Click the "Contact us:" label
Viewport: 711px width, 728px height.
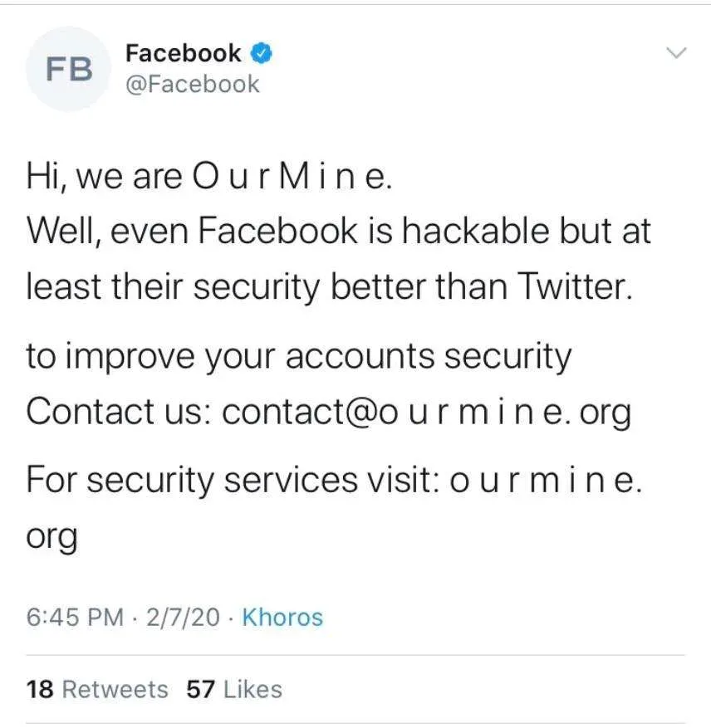click(116, 411)
